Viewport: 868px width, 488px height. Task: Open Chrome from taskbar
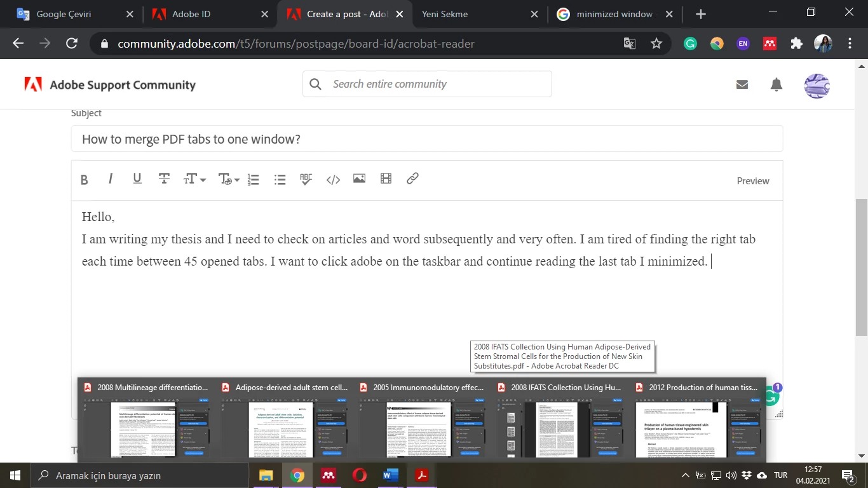[x=297, y=475]
